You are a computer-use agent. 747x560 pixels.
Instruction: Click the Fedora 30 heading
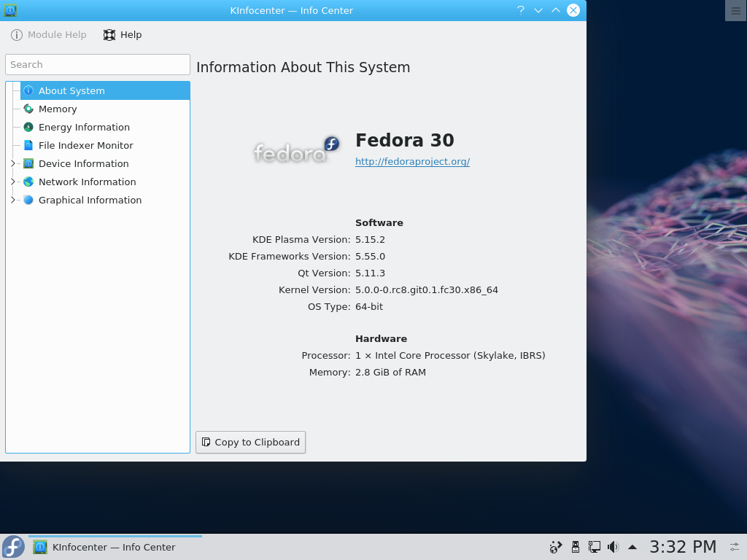(405, 140)
